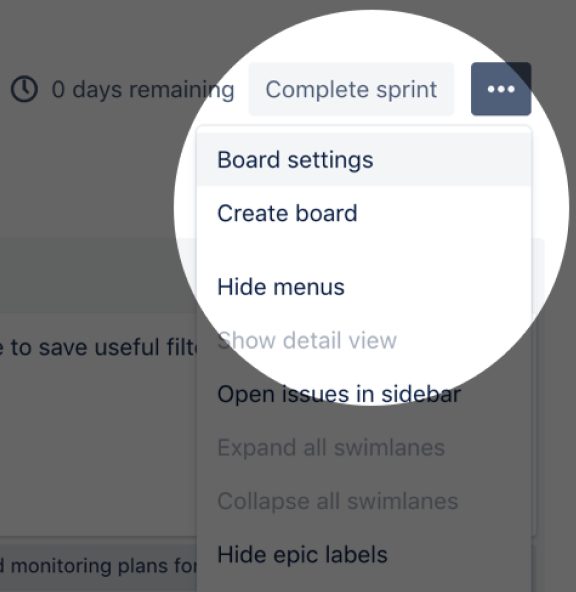Select Collapse all swimlanes
Screen dimensions: 576x592
click(x=364, y=501)
